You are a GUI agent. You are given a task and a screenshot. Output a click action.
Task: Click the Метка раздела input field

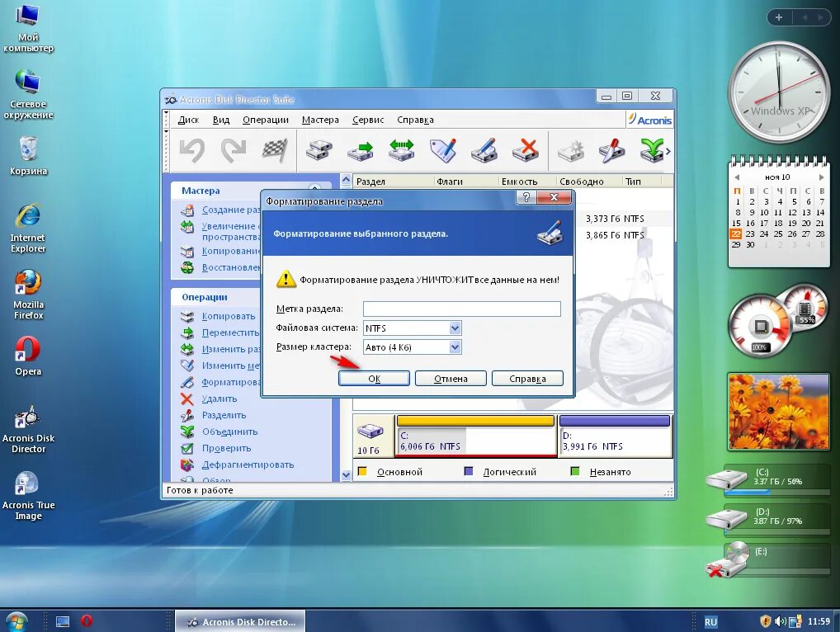click(462, 309)
